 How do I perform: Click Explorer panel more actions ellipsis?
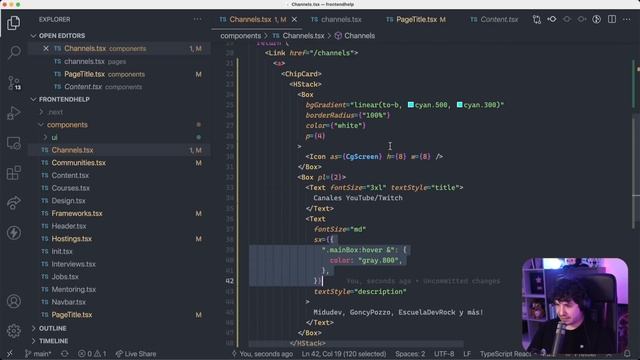click(198, 19)
